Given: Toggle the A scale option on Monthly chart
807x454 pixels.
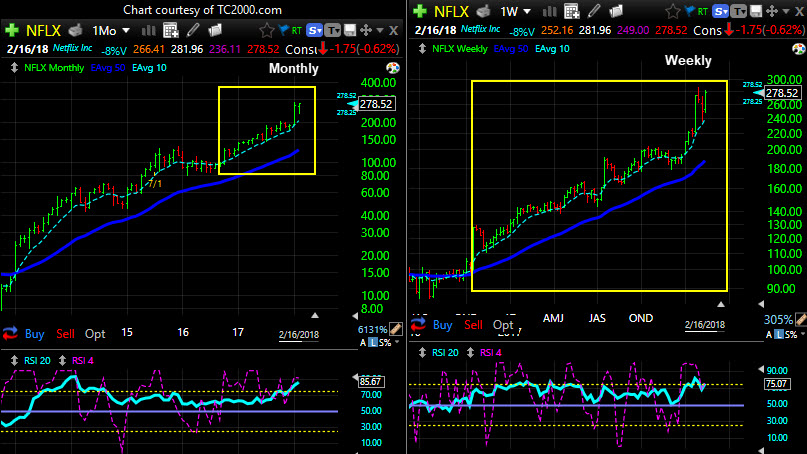Looking at the screenshot, I should [x=363, y=343].
